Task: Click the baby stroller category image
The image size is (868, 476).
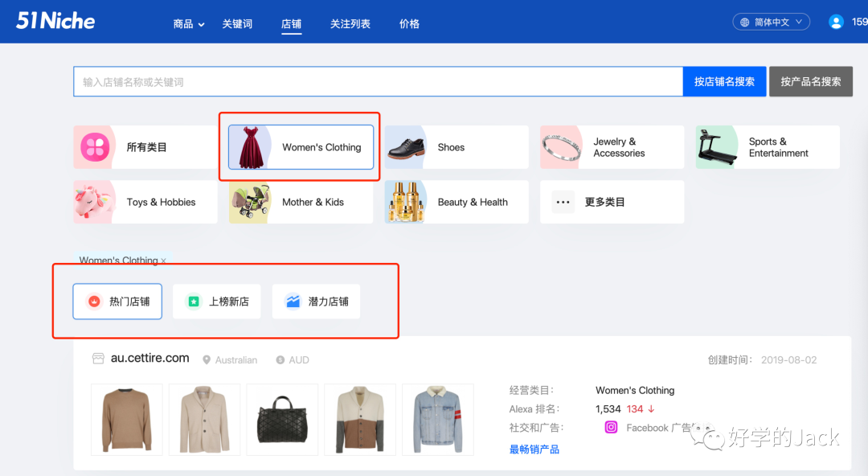Action: pyautogui.click(x=252, y=202)
